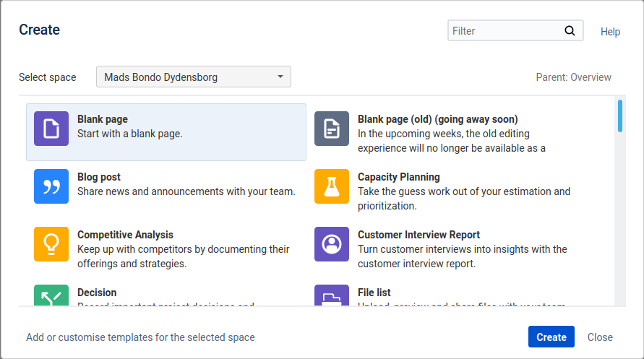Select the Blank page template icon
Image resolution: width=644 pixels, height=359 pixels.
point(51,129)
